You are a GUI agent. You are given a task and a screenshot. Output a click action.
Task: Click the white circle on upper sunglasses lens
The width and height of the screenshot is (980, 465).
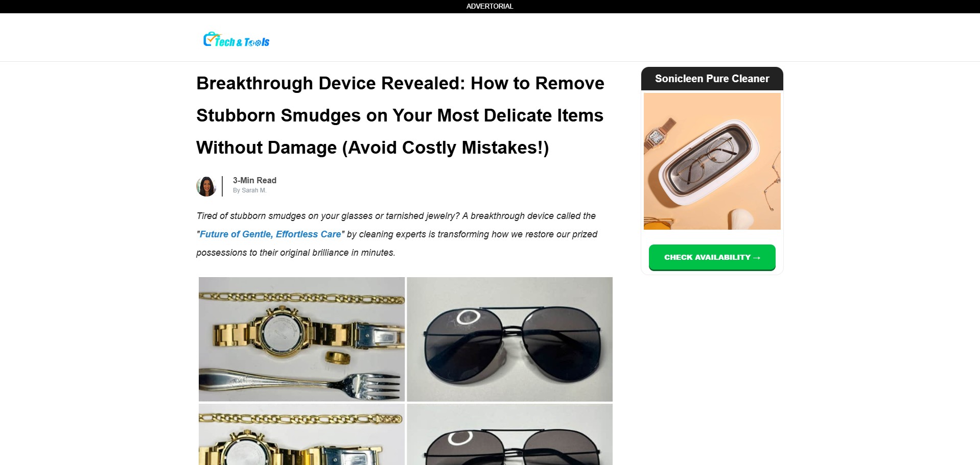point(468,317)
